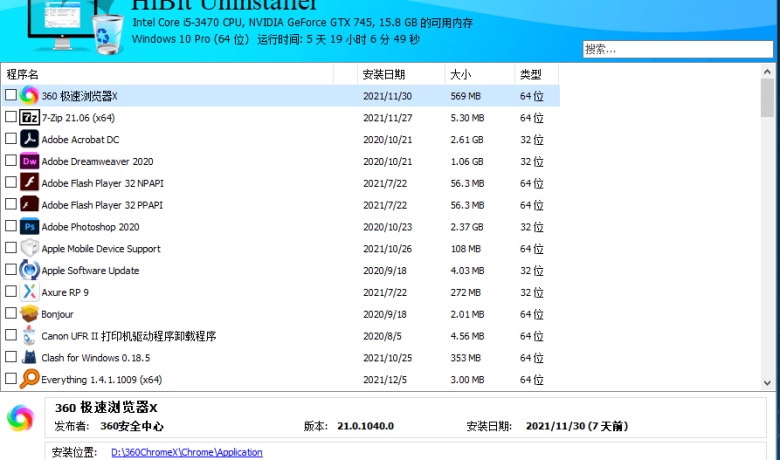780x460 pixels.
Task: Tick the Axure RP 9 checkbox
Action: pos(11,291)
